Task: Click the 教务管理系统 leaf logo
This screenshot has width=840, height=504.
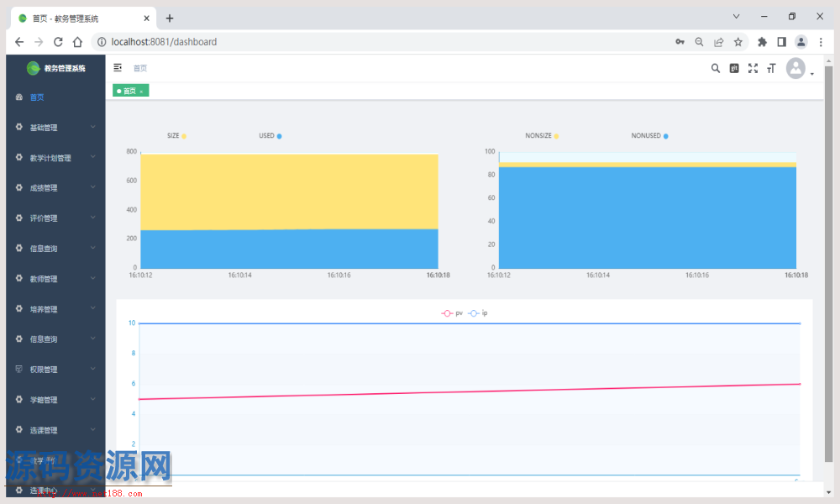Action: pos(34,68)
